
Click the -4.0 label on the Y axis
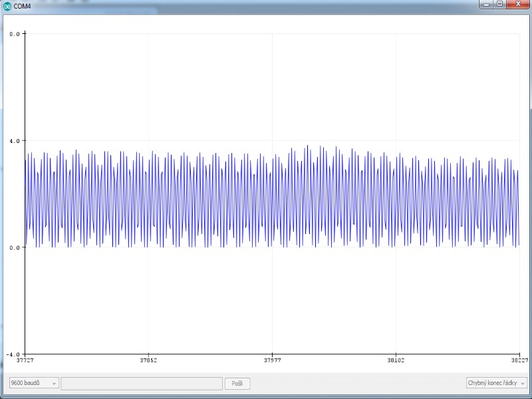click(x=13, y=354)
